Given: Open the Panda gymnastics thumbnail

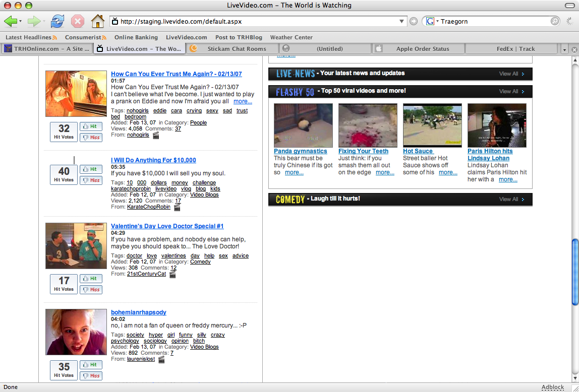Looking at the screenshot, I should [303, 125].
